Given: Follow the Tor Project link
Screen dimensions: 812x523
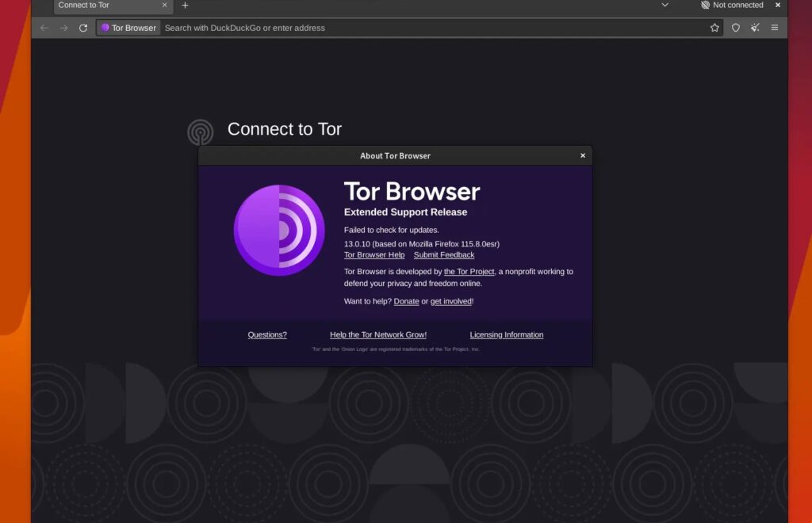Looking at the screenshot, I should (x=469, y=272).
